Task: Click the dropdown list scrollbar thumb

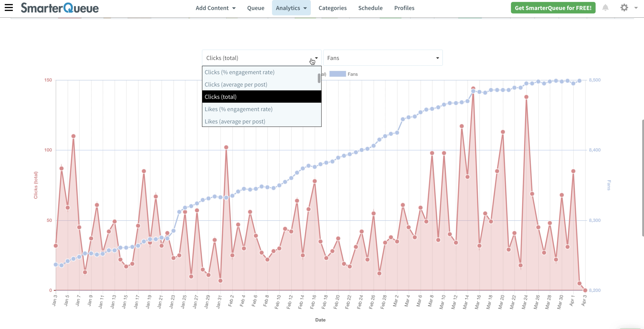Action: tap(319, 78)
